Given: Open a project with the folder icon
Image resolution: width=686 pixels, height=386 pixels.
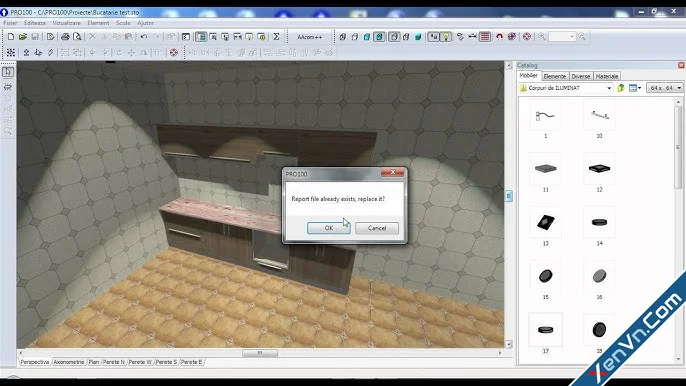Looking at the screenshot, I should click(23, 37).
